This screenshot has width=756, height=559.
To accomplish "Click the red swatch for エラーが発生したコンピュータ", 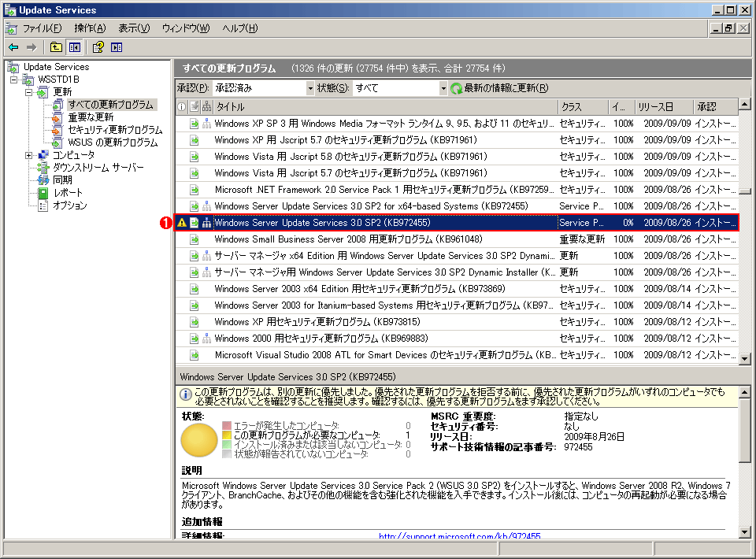I will [227, 426].
